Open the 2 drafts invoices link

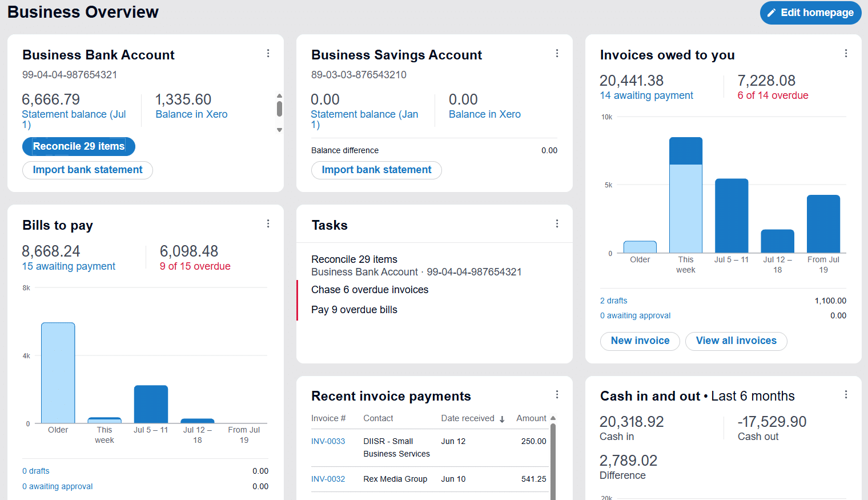tap(613, 301)
